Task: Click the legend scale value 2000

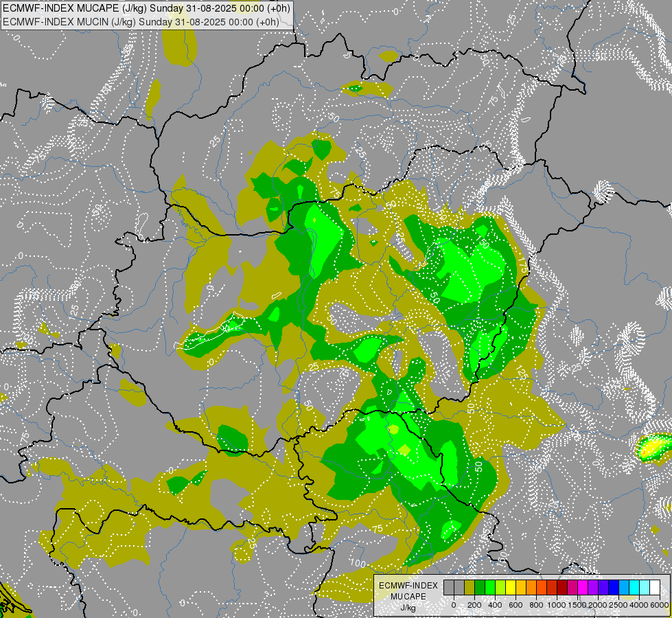Action: click(x=598, y=605)
